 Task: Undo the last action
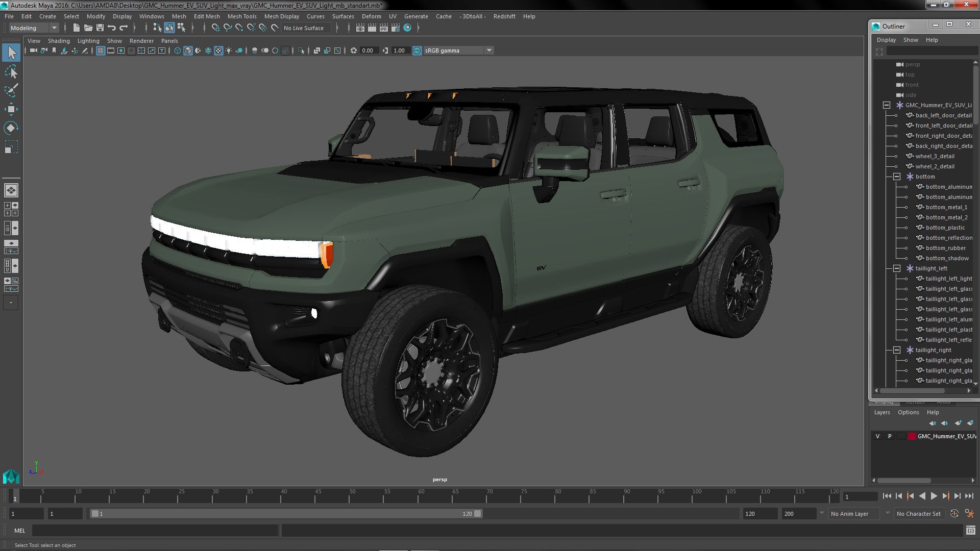pyautogui.click(x=112, y=28)
